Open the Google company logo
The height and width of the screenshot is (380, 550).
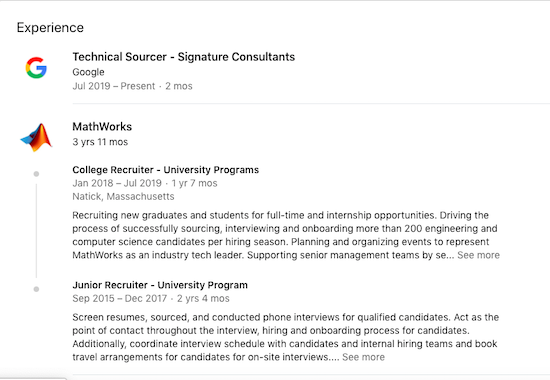(36, 67)
